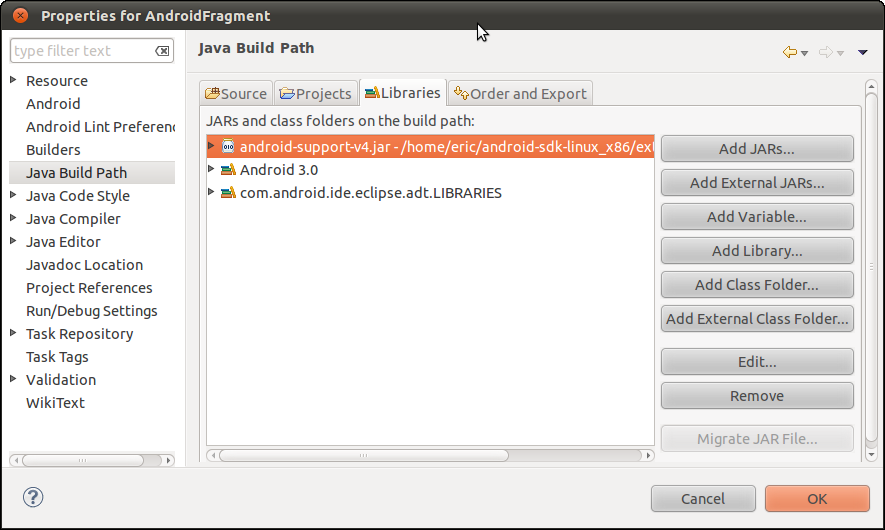Select the Android 3.0 entry text

[279, 170]
